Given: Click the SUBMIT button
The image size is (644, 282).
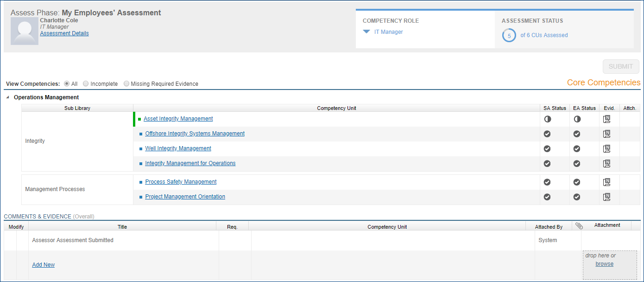Looking at the screenshot, I should (621, 66).
